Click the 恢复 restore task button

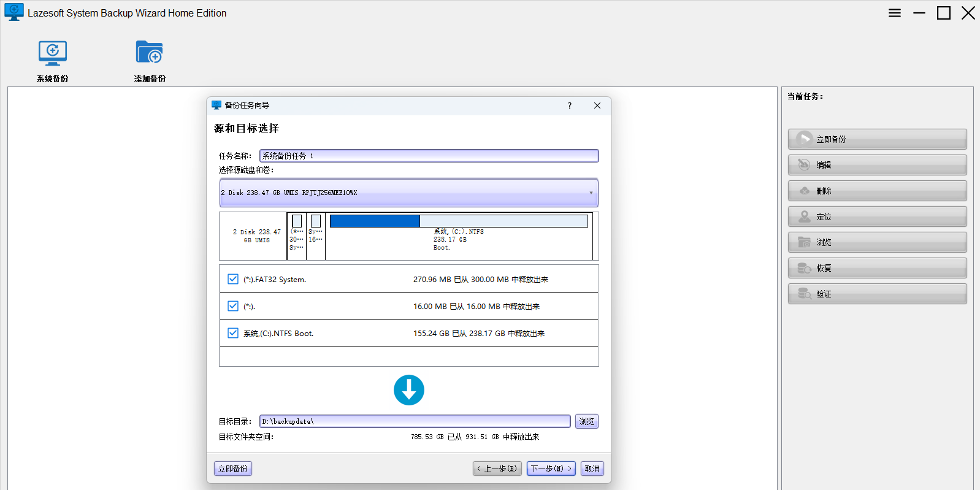(877, 268)
